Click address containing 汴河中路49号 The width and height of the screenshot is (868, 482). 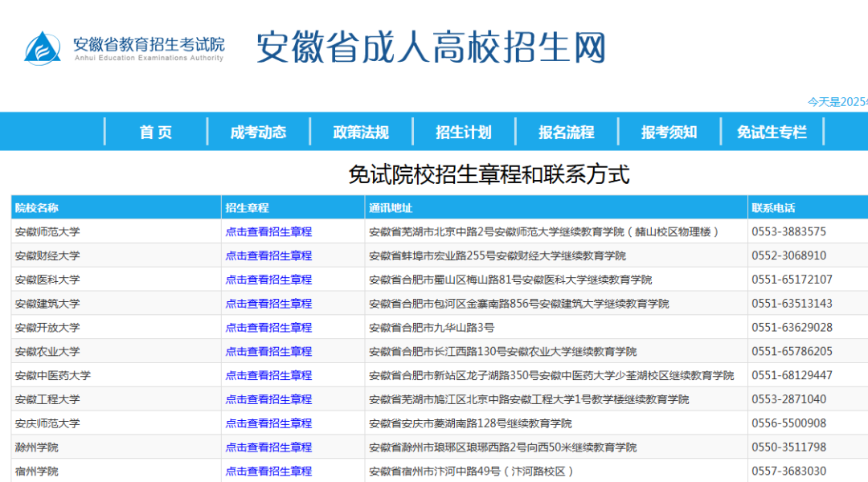pos(473,471)
